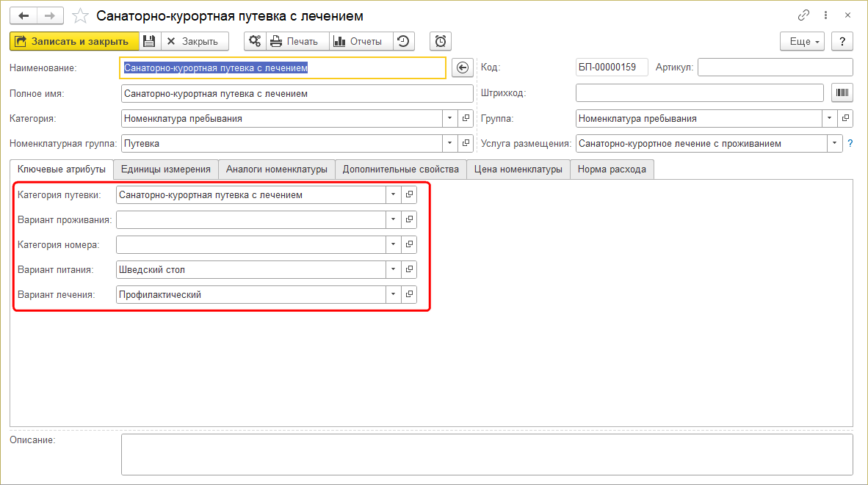
Task: Expand the Вариант питания dropdown
Action: pos(393,269)
